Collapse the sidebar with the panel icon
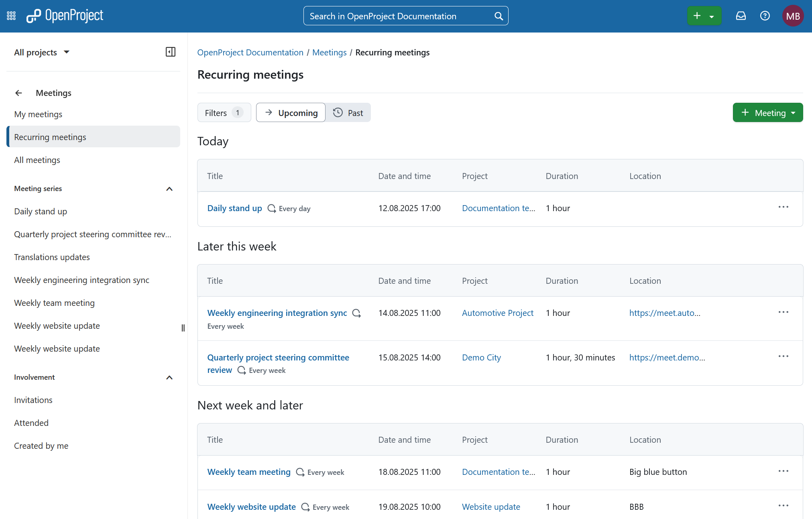 pos(170,52)
